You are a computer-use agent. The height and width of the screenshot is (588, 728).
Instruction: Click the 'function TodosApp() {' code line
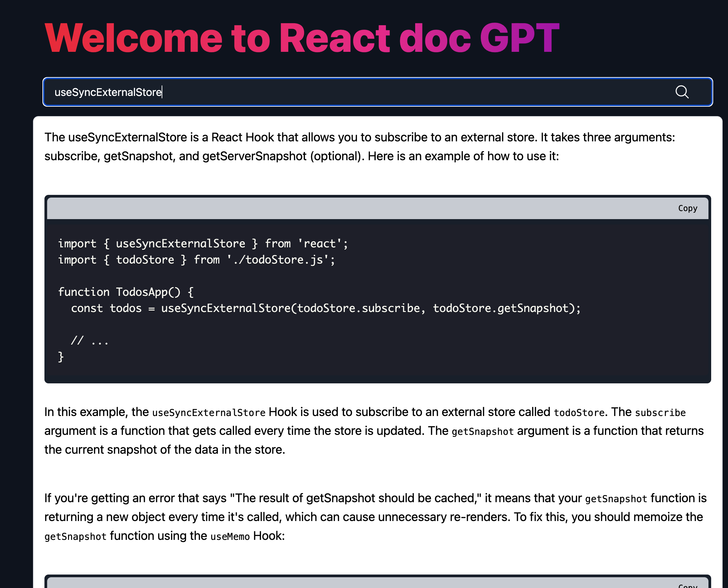coord(126,292)
